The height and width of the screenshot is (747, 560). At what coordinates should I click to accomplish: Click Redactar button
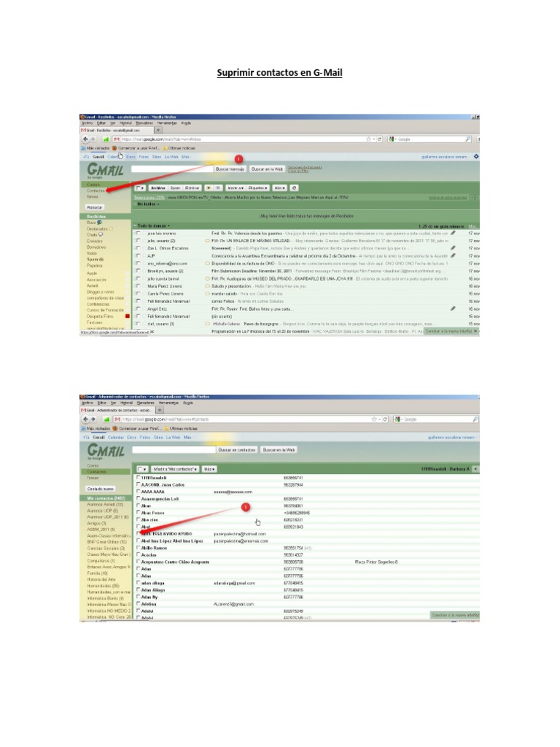click(x=95, y=207)
